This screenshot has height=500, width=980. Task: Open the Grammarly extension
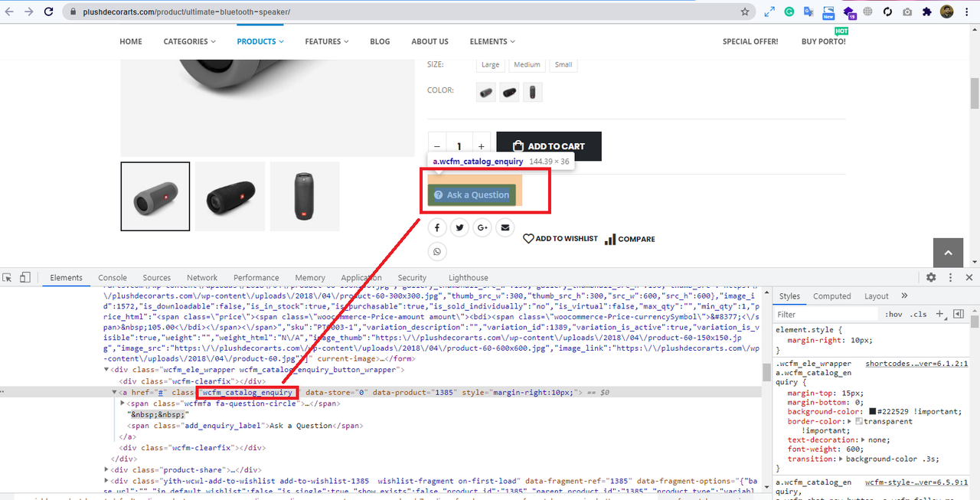tap(789, 12)
